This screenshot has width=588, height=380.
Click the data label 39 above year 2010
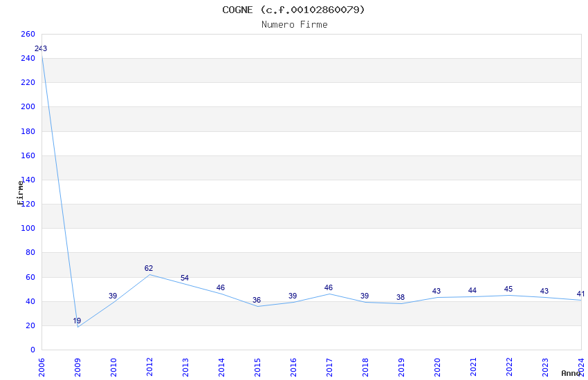113,296
